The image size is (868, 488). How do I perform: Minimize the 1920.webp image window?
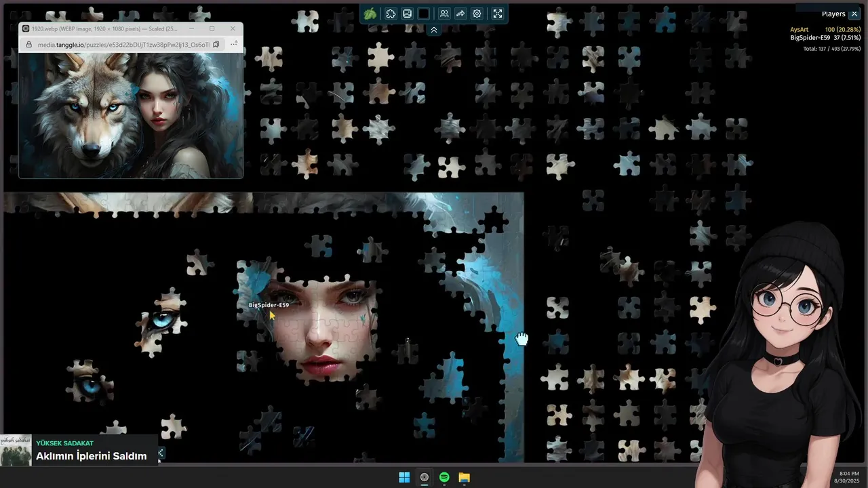pos(192,28)
